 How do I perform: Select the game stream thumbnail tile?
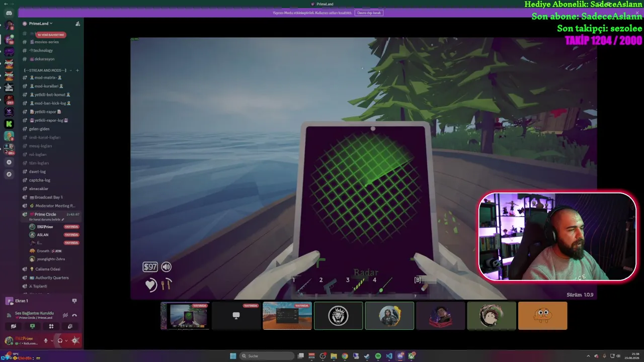[x=185, y=316]
